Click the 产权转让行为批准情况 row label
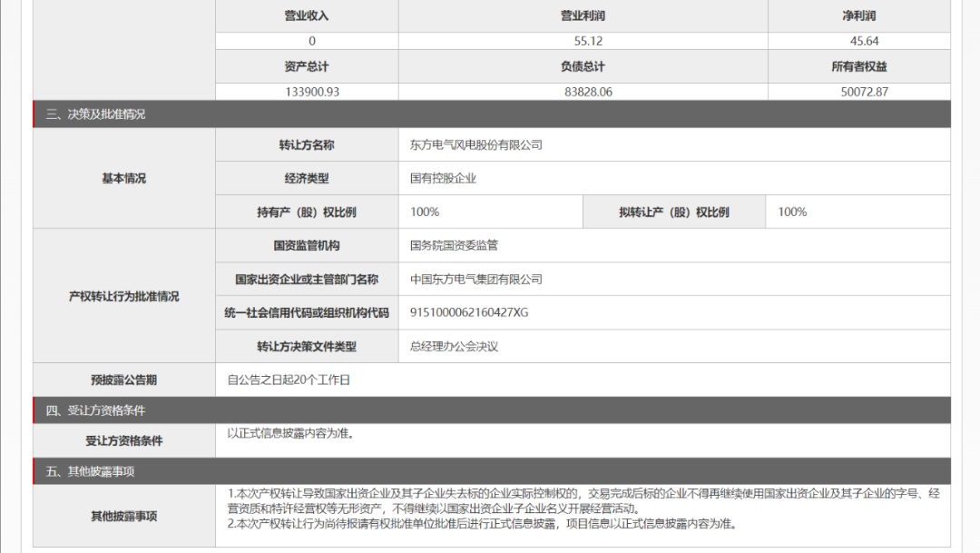This screenshot has width=980, height=553. 123,296
